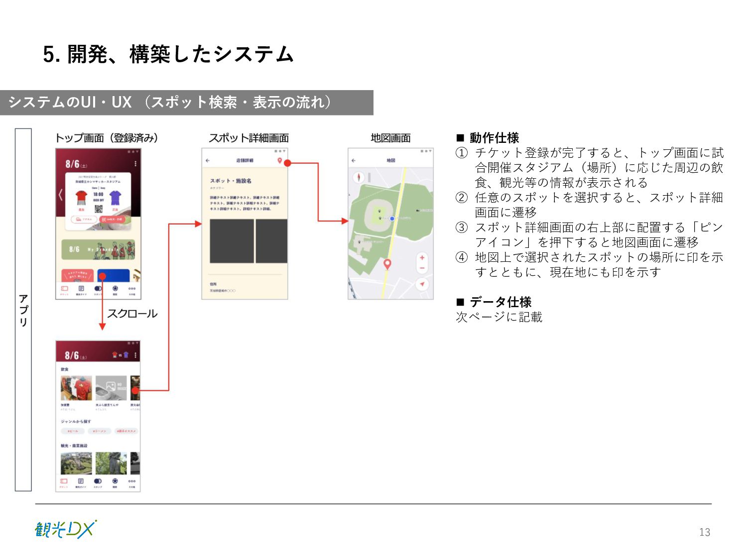Image resolution: width=747 pixels, height=560 pixels.
Task: Click the 次ページに記載 text
Action: [499, 317]
